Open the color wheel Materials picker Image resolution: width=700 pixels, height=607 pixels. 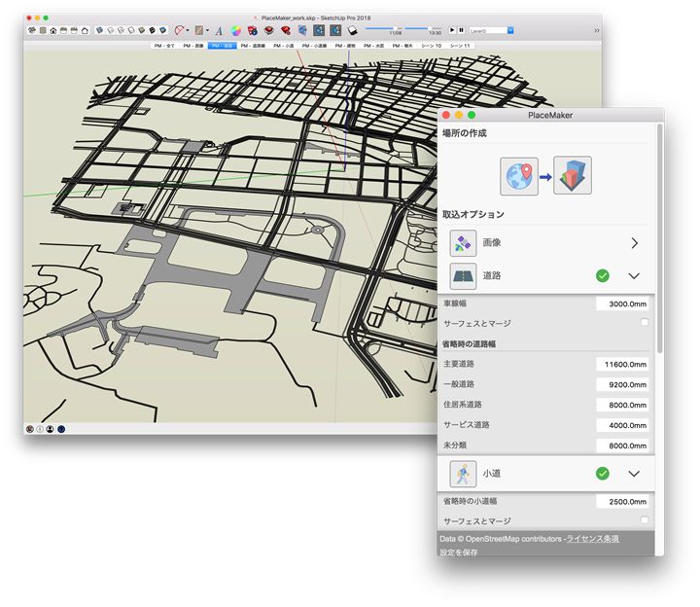[236, 30]
